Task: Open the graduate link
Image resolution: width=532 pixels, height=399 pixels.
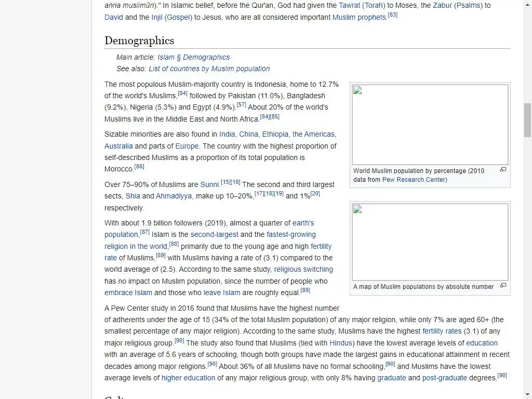Action: click(x=392, y=378)
